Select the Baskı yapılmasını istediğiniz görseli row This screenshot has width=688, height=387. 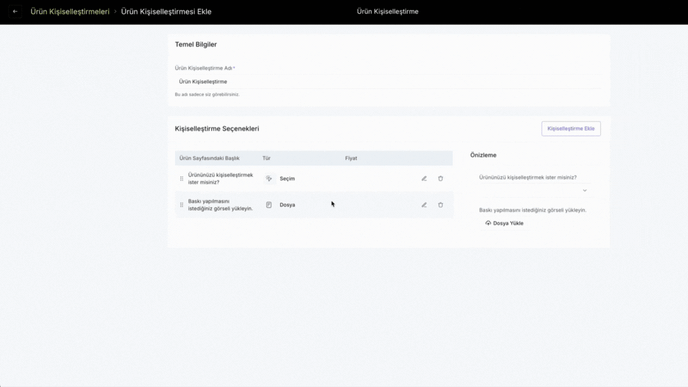(314, 205)
